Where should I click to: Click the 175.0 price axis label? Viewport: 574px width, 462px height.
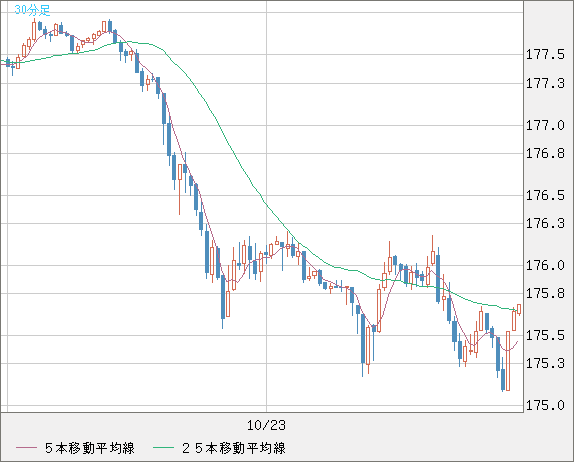click(545, 405)
